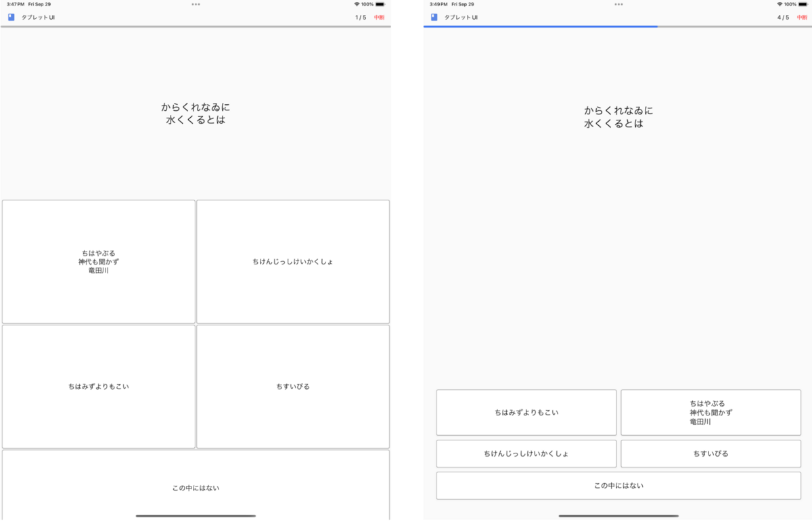The image size is (812, 521).
Task: Tap the three-dot multitasking indicator in left screen
Action: pyautogui.click(x=196, y=4)
